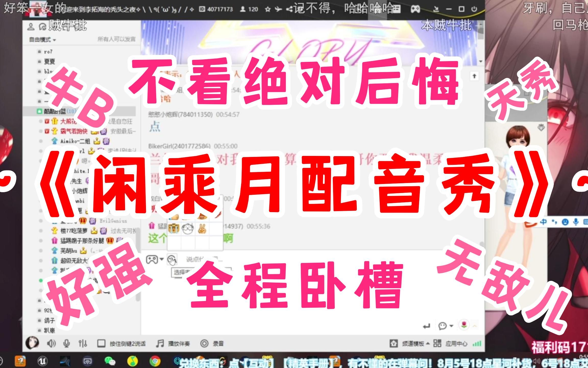This screenshot has width=588, height=368.
Task: Collapse the banner with small arrow
Action: coord(481,61)
